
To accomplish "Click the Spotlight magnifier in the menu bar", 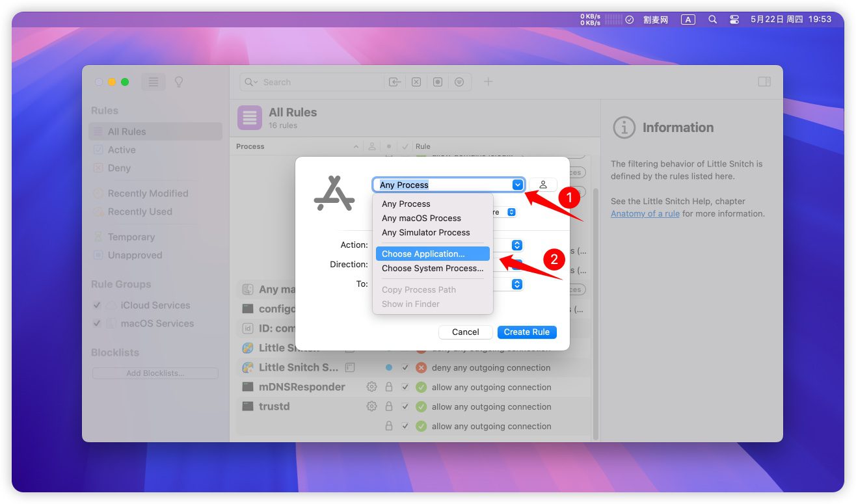I will point(712,20).
